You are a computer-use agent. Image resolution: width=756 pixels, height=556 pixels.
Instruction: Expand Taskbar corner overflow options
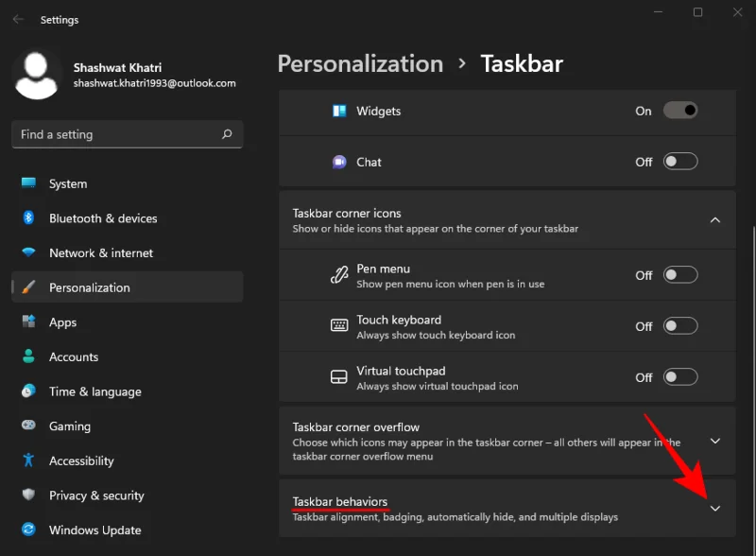pyautogui.click(x=715, y=441)
